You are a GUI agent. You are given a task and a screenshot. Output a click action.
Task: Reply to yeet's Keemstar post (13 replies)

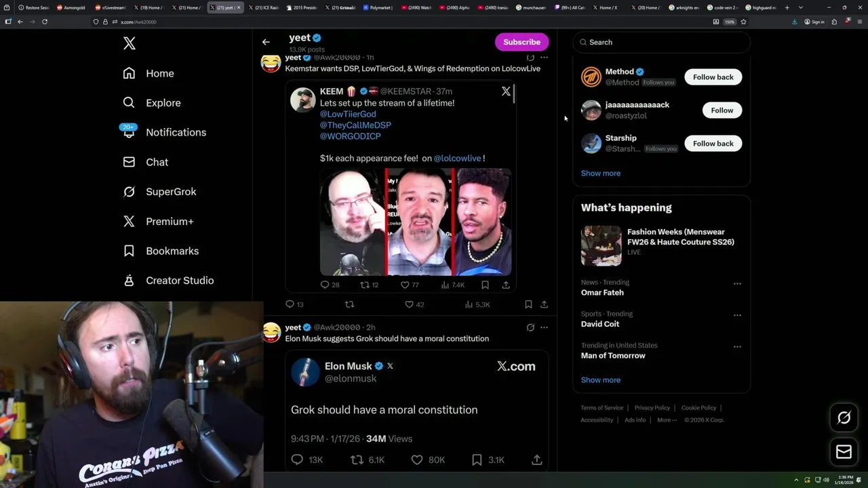[294, 304]
